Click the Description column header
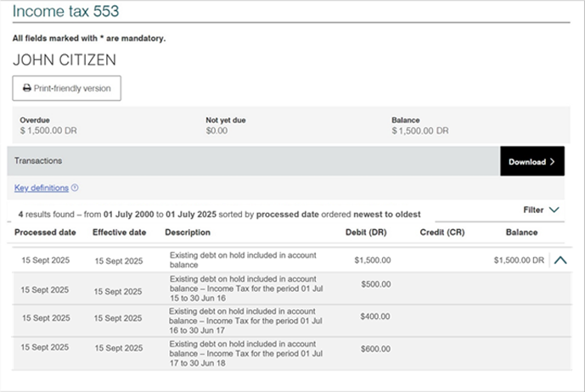585x392 pixels. click(x=188, y=232)
